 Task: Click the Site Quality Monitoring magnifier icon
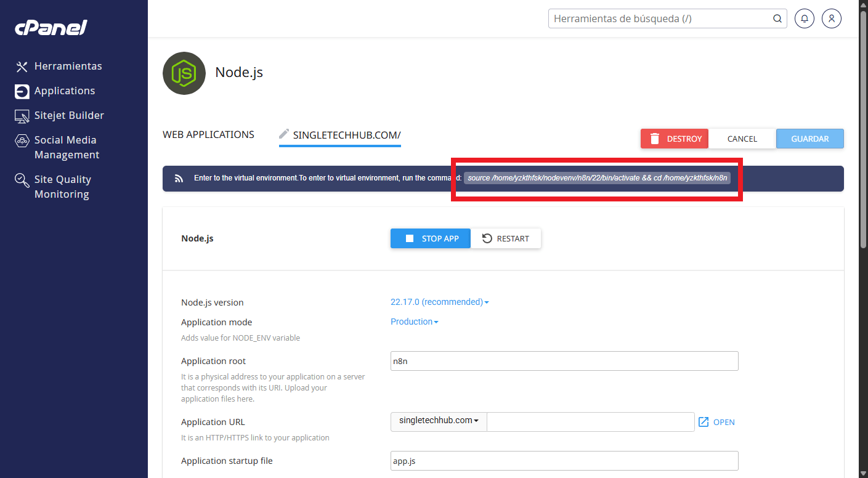coord(22,180)
